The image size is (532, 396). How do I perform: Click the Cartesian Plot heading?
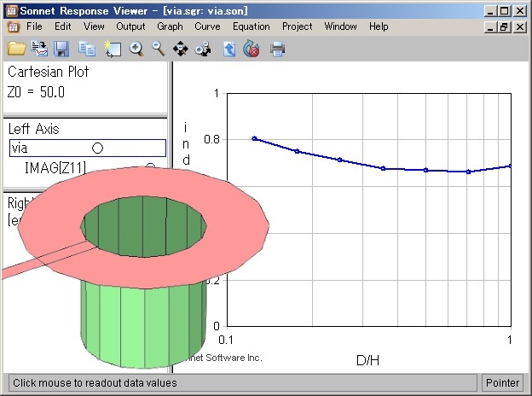pyautogui.click(x=49, y=72)
